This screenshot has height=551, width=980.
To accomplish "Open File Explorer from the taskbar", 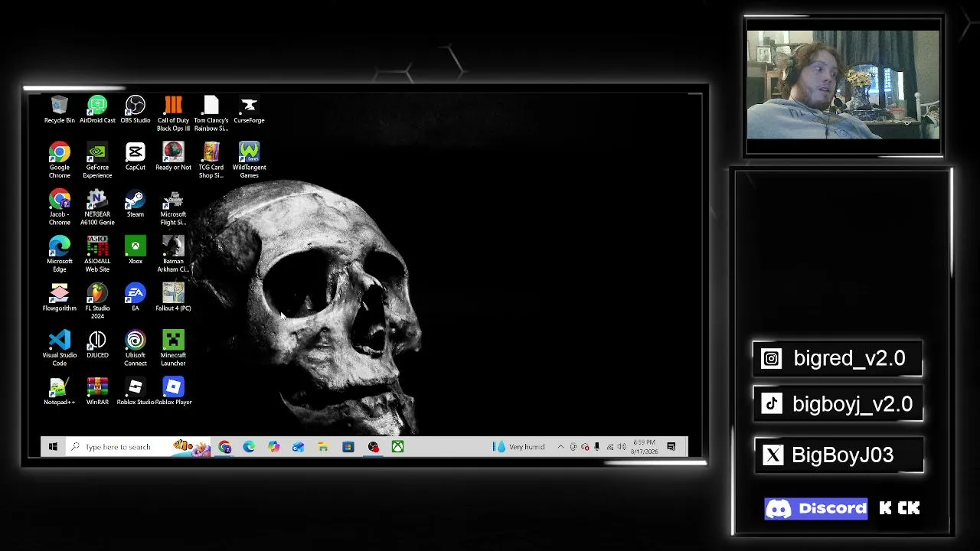I will [323, 447].
